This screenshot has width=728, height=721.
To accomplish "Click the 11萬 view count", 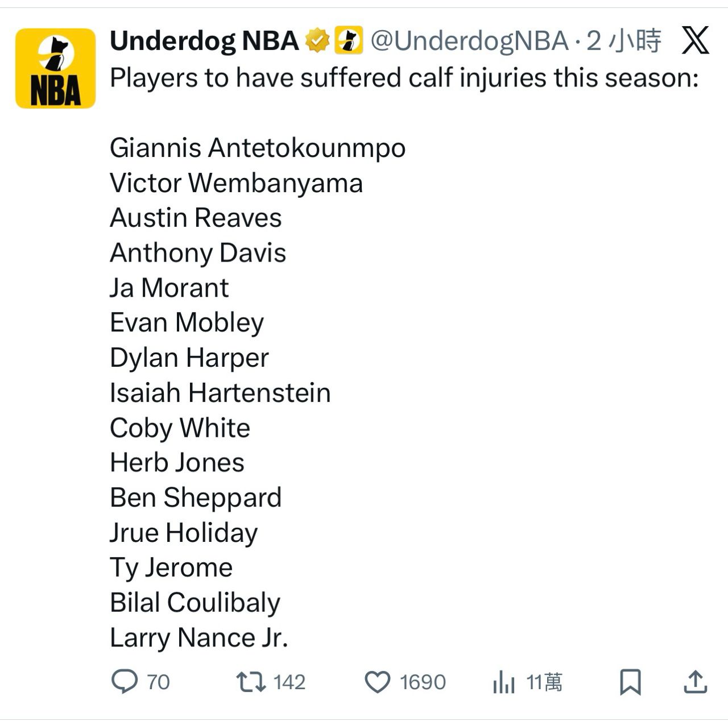I will 544,682.
